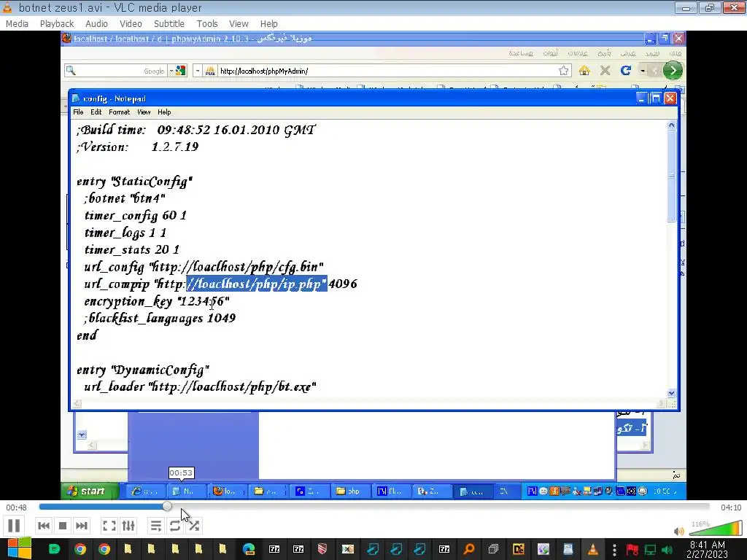Open the clock showing 8:41 AM
The width and height of the screenshot is (747, 560).
click(x=707, y=549)
